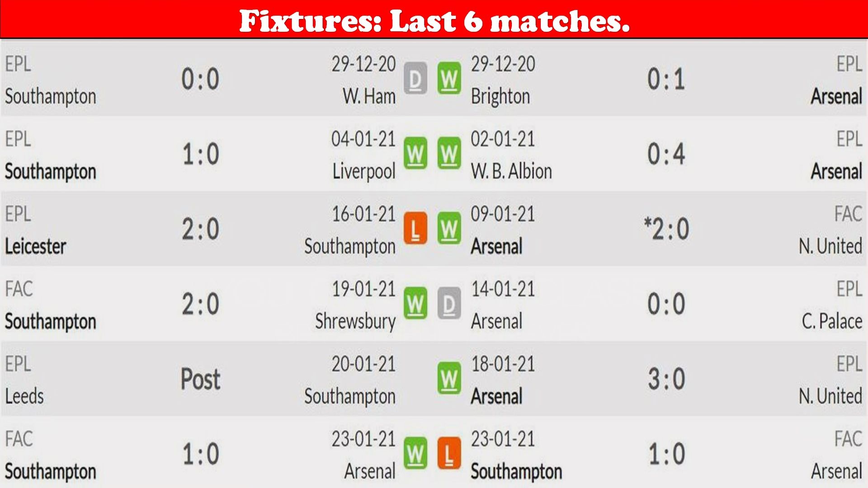This screenshot has height=488, width=868.
Task: Click the Leicester team name
Action: tap(36, 246)
